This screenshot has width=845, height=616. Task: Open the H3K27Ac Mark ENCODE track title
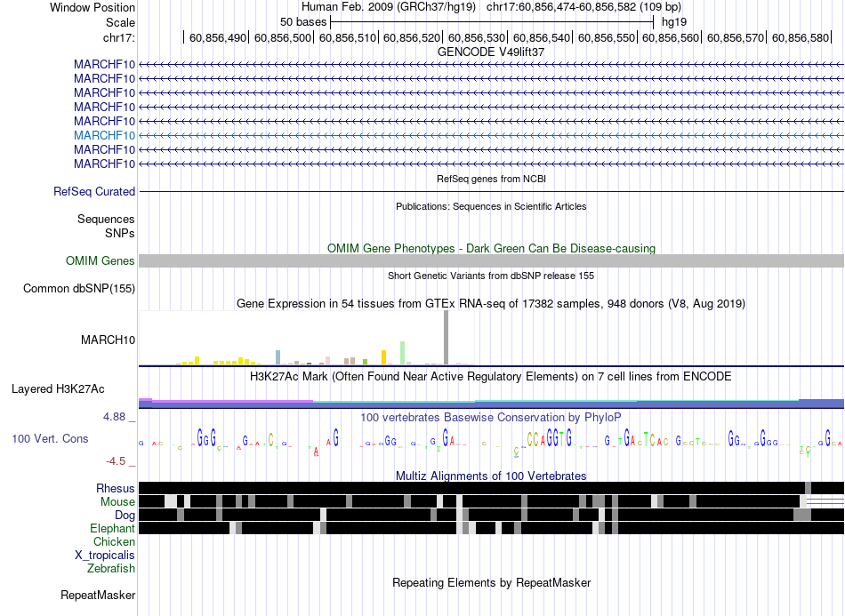(x=491, y=376)
